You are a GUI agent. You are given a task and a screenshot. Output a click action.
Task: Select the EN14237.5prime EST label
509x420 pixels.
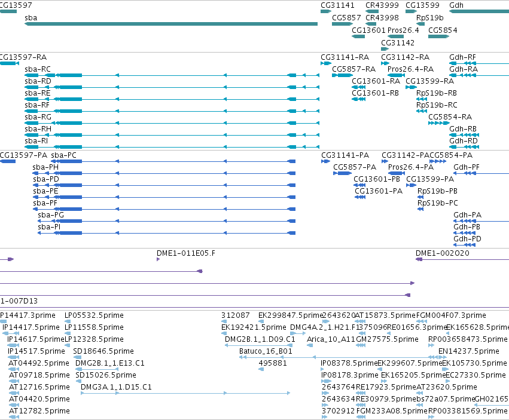pos(469,351)
